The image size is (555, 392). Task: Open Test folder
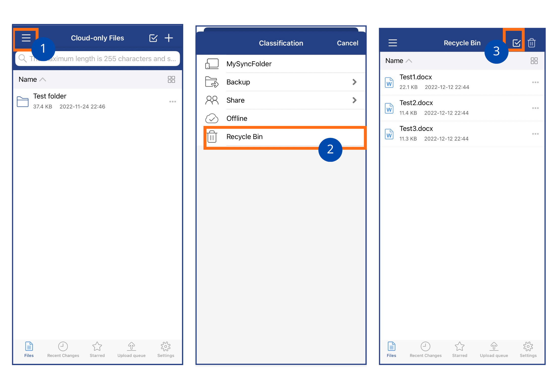pos(97,101)
